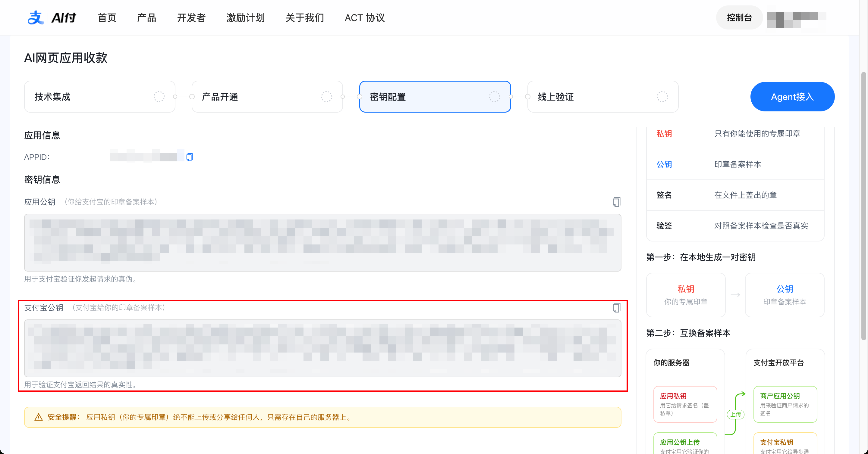868x454 pixels.
Task: Click the AI网页应用收款 page title
Action: tap(66, 58)
